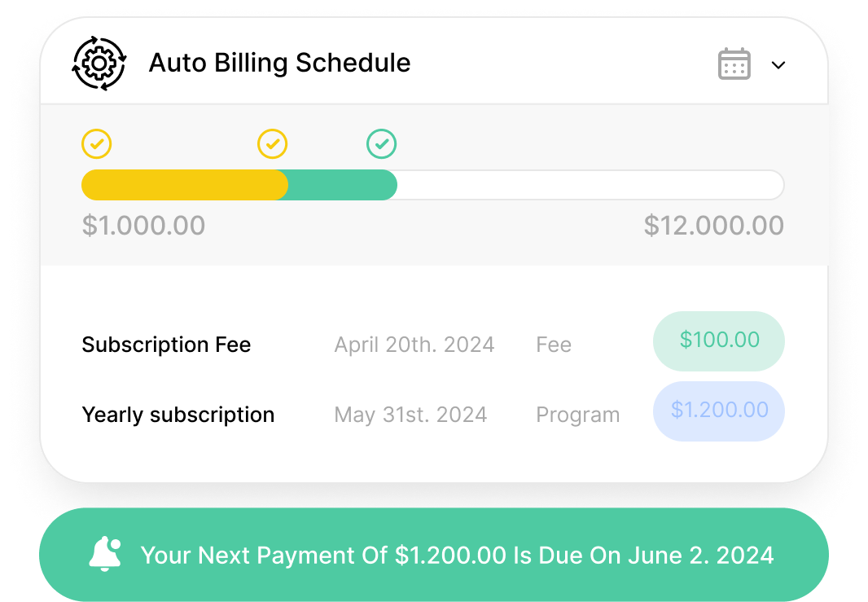Click the bell notification icon
The image size is (868, 602).
click(x=105, y=555)
